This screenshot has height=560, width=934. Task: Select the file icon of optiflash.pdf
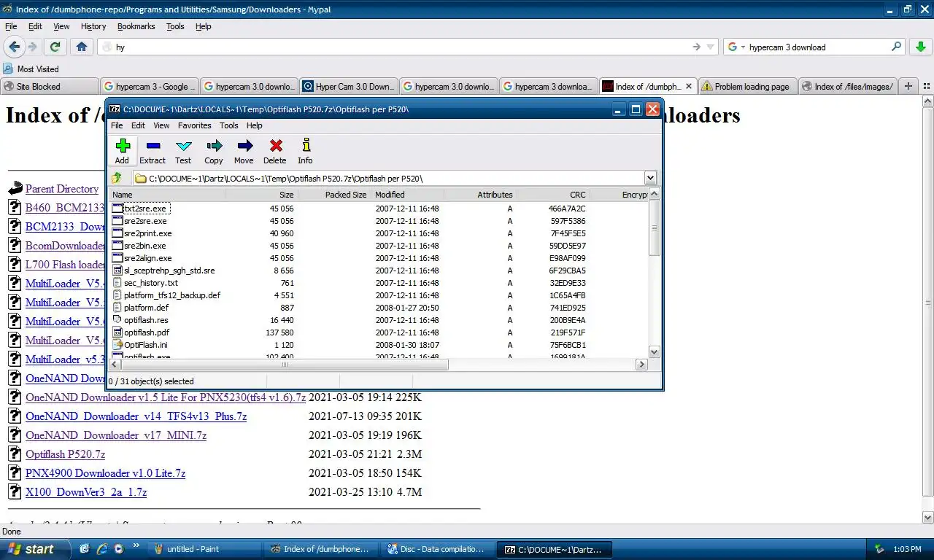pos(117,332)
